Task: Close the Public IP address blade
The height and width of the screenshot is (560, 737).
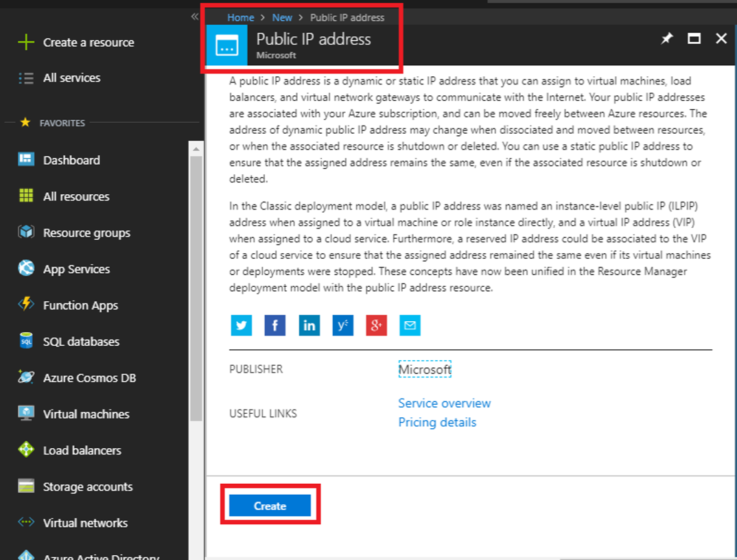Action: [x=721, y=38]
